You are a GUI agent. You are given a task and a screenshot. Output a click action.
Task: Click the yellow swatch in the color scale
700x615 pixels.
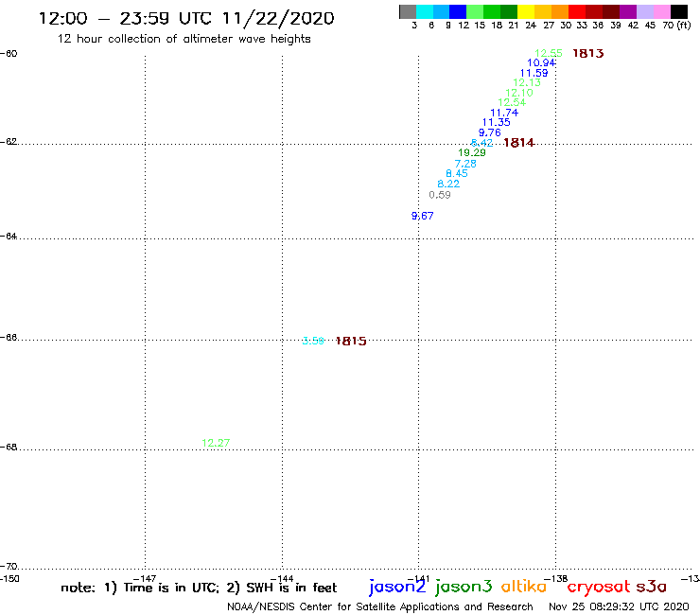pyautogui.click(x=526, y=11)
